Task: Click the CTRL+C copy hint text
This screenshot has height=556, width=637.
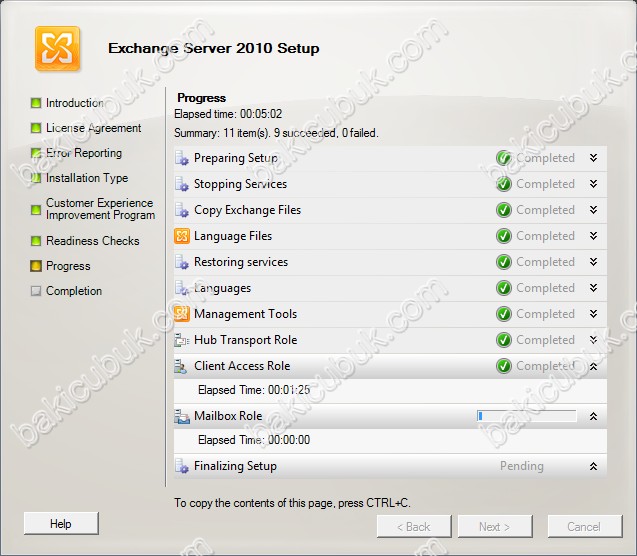Action: [292, 503]
